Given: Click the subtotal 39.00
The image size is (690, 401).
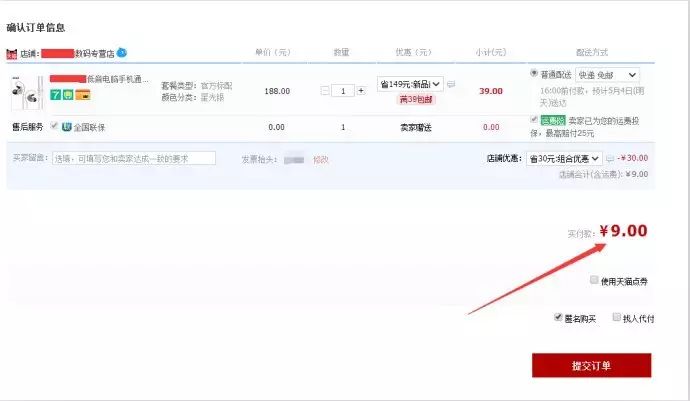Looking at the screenshot, I should coord(491,91).
